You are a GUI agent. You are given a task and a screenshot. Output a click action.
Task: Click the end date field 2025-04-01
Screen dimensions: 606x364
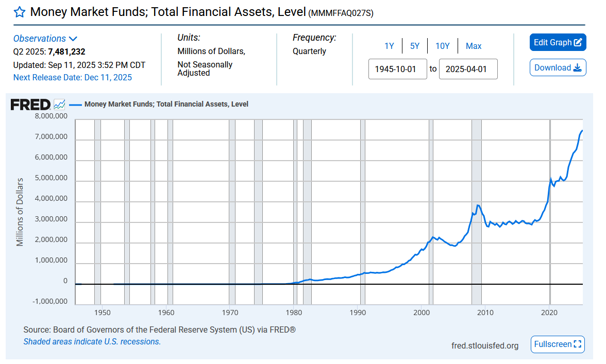468,69
